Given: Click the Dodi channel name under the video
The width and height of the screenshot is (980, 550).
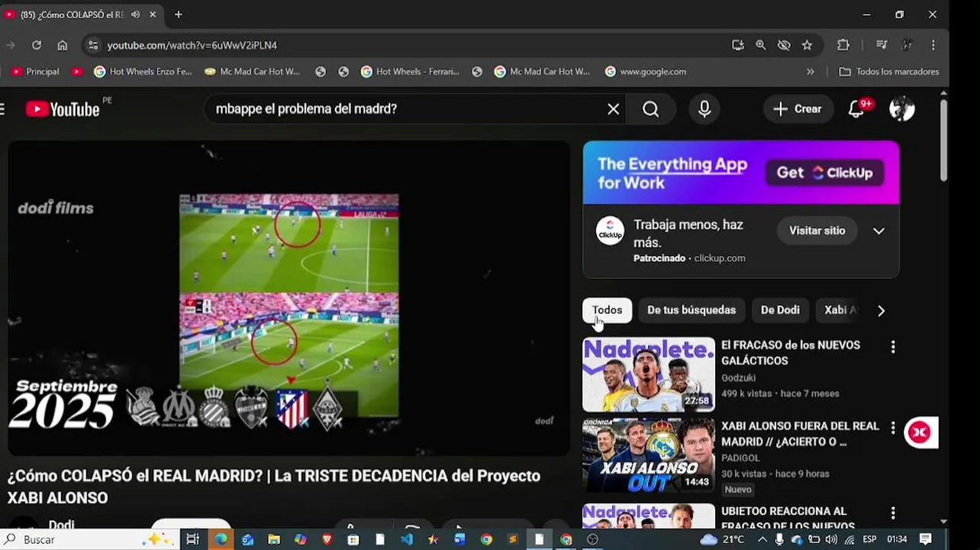Looking at the screenshot, I should click(x=61, y=524).
